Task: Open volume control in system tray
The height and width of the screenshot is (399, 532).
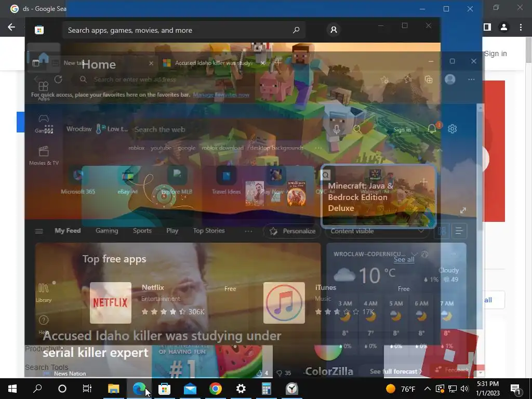Action: [464, 389]
